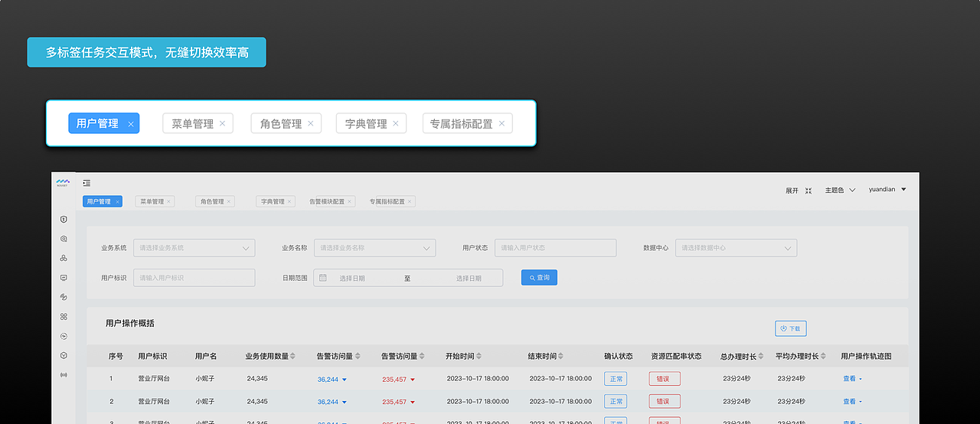The image size is (980, 424).
Task: Open the cube icon in the left sidebar
Action: click(x=64, y=355)
